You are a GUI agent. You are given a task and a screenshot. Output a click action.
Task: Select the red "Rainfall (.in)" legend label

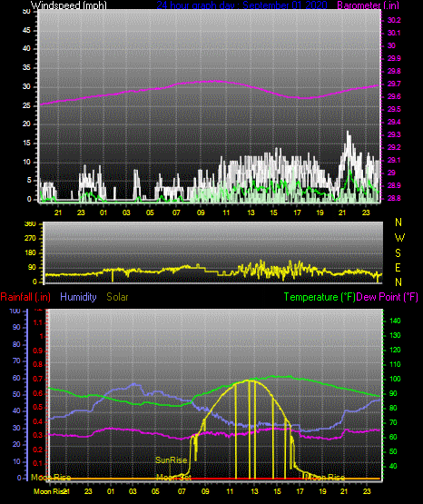tap(25, 297)
